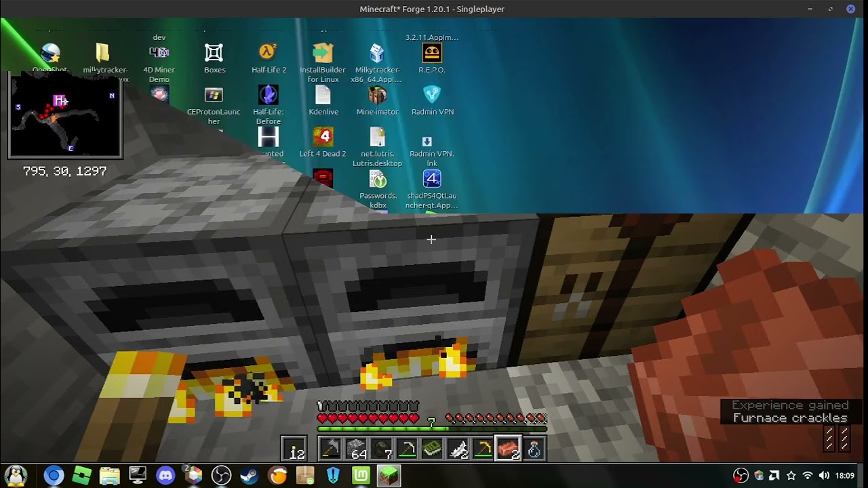This screenshot has height=488, width=868.
Task: Launch Kdenlive from the desktop
Action: 323,100
